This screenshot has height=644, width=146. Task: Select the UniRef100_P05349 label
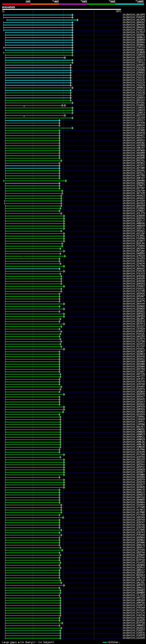tap(134, 608)
